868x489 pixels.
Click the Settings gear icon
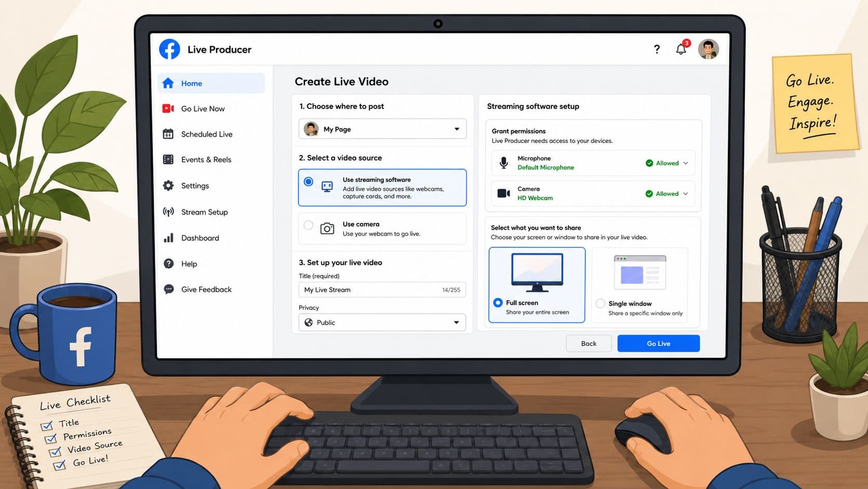[168, 186]
